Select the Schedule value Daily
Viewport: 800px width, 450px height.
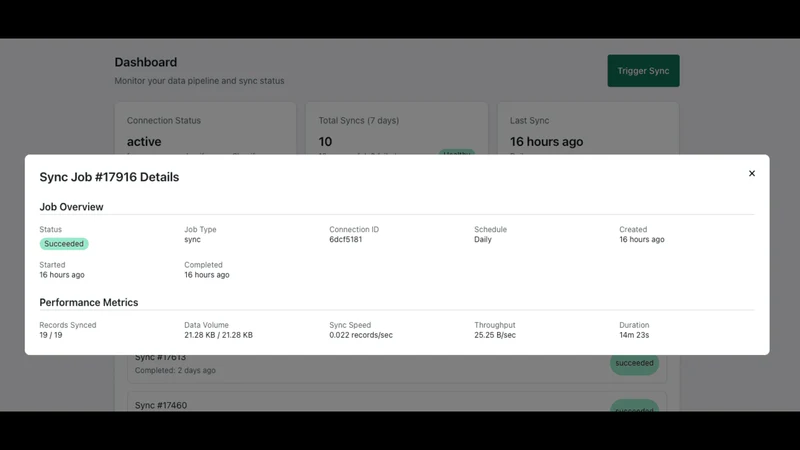coord(483,239)
